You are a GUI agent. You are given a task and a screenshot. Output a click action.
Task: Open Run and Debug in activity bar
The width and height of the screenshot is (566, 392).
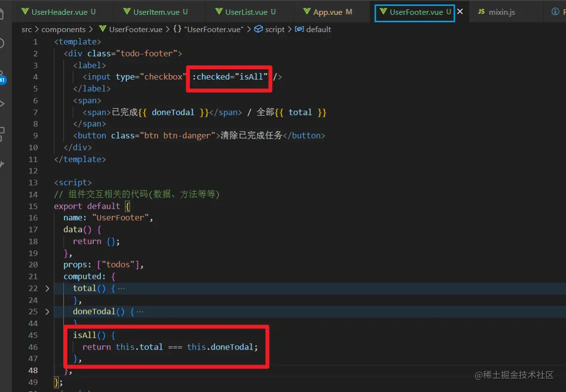pyautogui.click(x=2, y=104)
